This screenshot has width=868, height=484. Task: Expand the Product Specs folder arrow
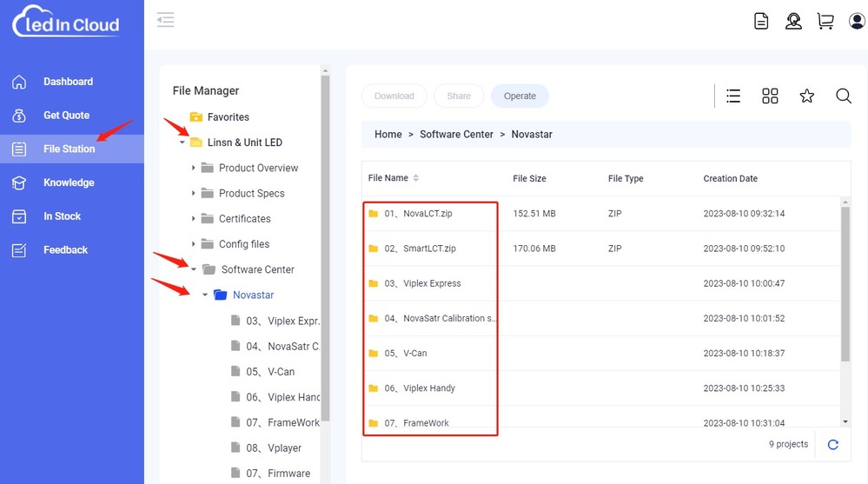(x=193, y=193)
